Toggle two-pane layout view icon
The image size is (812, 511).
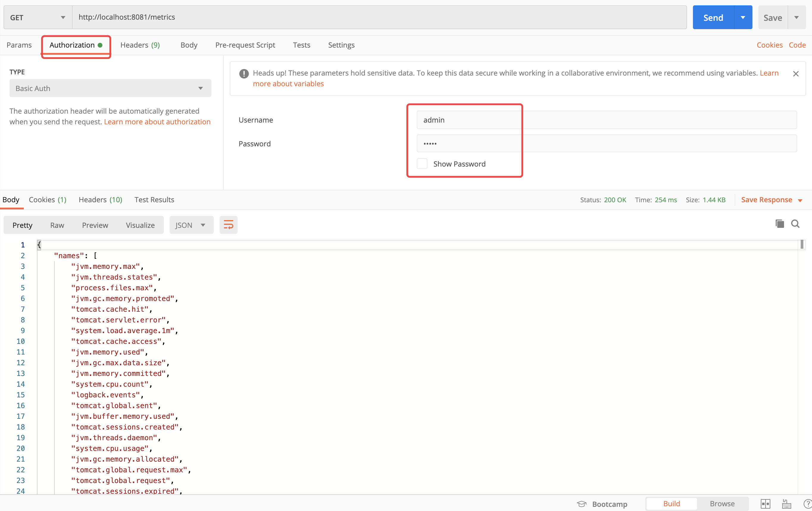[x=765, y=504]
